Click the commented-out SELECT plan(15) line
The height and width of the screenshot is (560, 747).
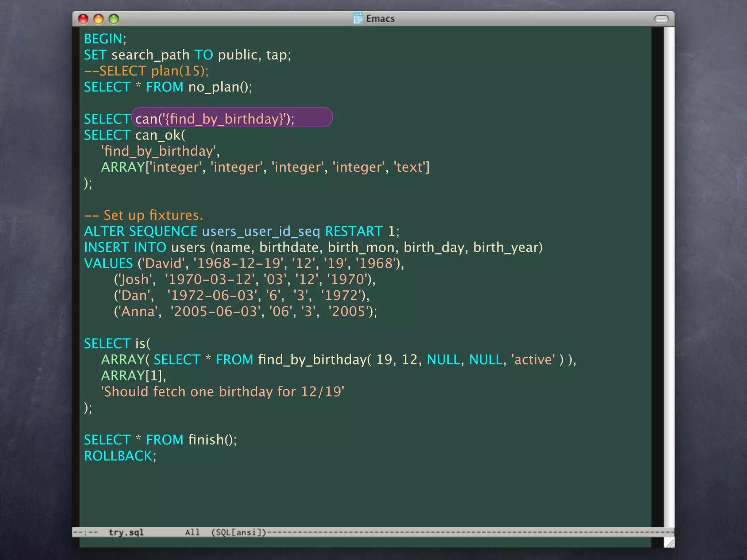tap(146, 71)
